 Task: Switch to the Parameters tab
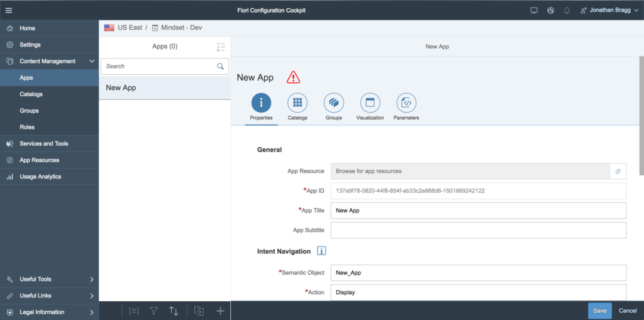click(x=406, y=107)
